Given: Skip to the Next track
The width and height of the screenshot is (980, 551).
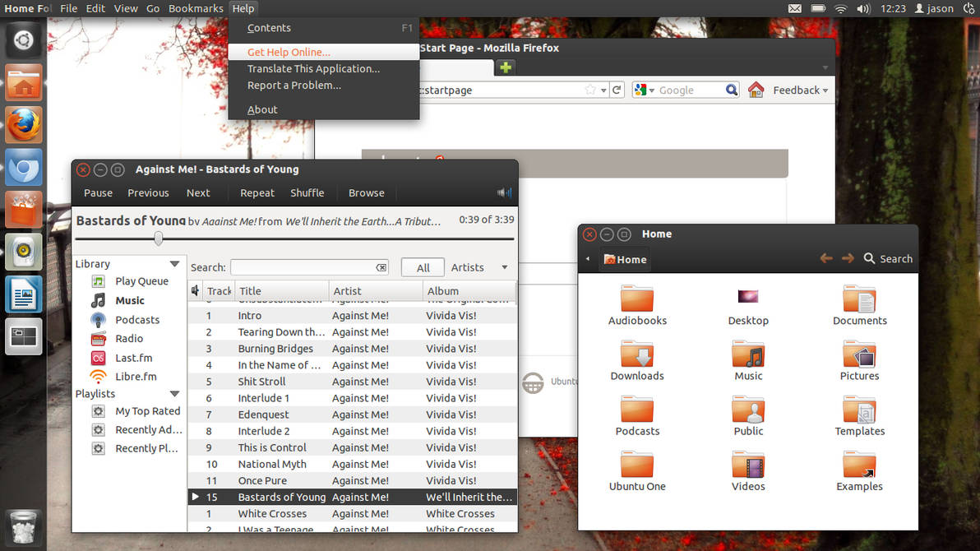Looking at the screenshot, I should (198, 192).
